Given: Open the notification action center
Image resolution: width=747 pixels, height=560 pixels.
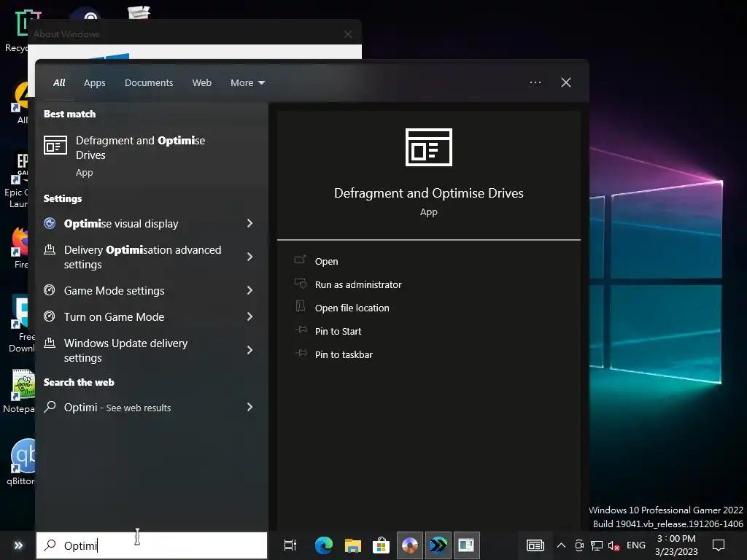Looking at the screenshot, I should 719,545.
